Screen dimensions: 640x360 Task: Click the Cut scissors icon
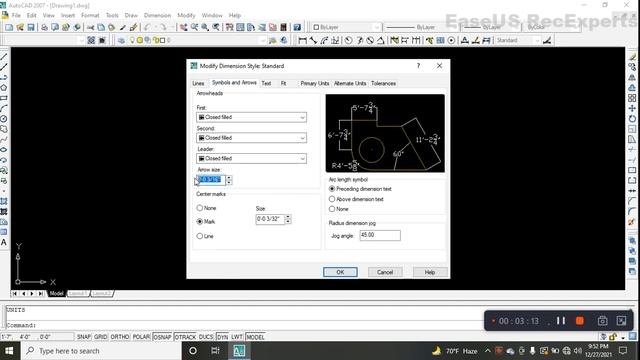(x=90, y=27)
